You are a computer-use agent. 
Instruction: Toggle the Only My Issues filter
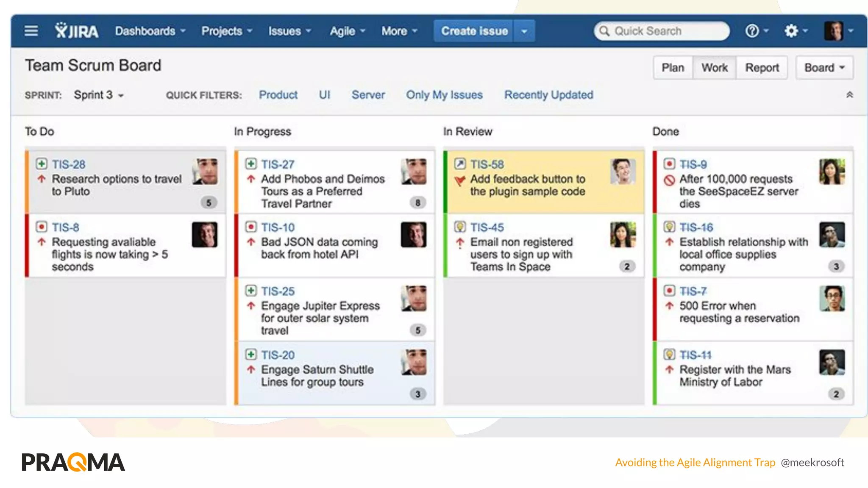tap(444, 95)
